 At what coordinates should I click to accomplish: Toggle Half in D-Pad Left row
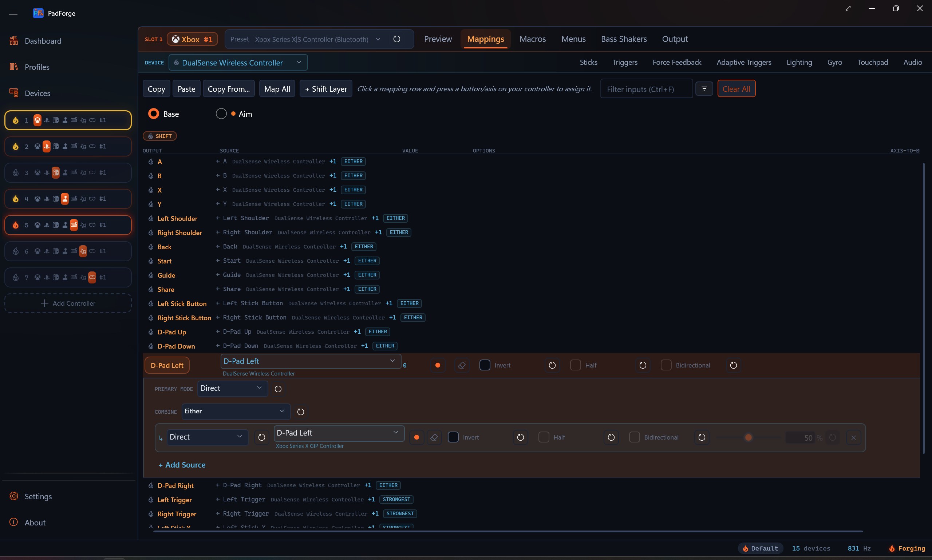pyautogui.click(x=575, y=365)
